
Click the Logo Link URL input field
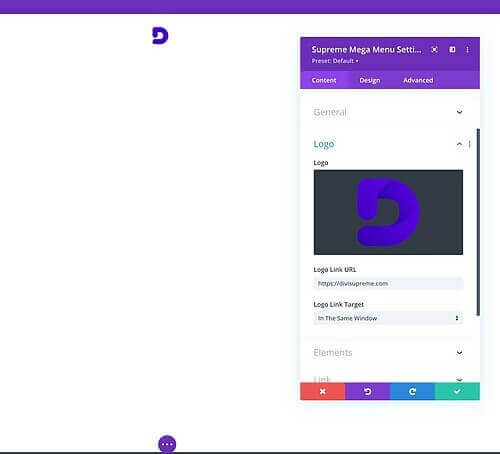tap(388, 283)
